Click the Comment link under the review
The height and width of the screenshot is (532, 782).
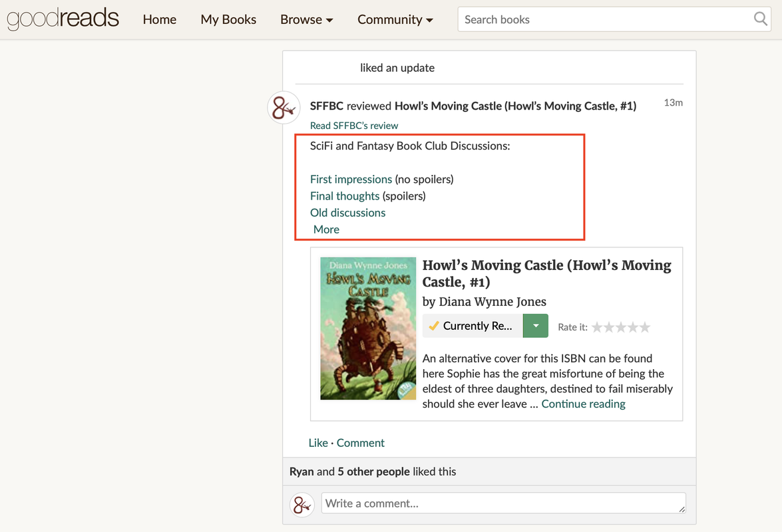(361, 443)
